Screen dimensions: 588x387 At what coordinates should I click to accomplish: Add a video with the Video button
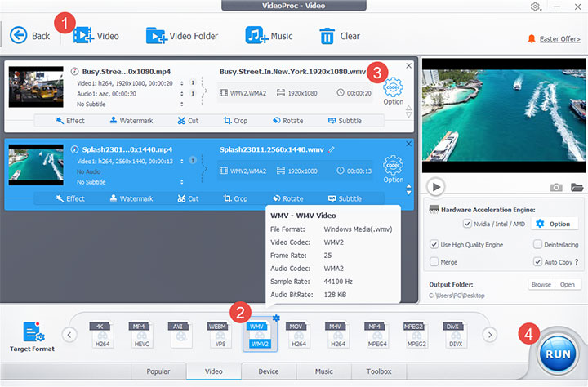pyautogui.click(x=96, y=36)
